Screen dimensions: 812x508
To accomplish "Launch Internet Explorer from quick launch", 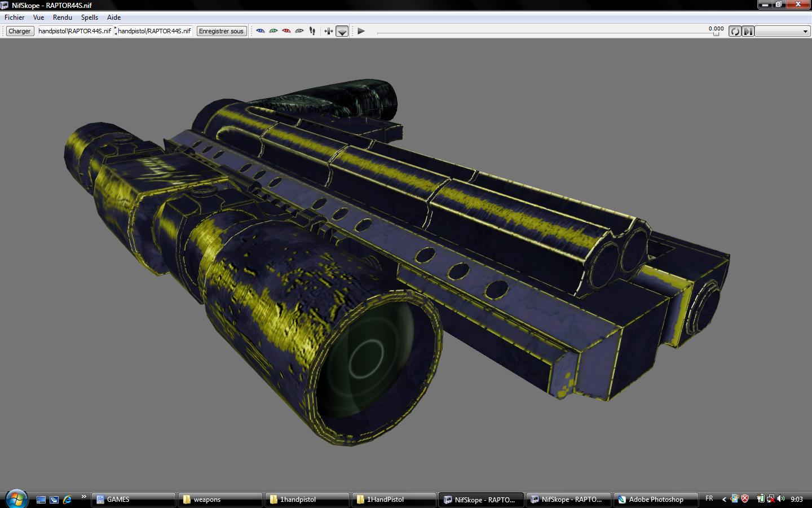I will [x=68, y=500].
